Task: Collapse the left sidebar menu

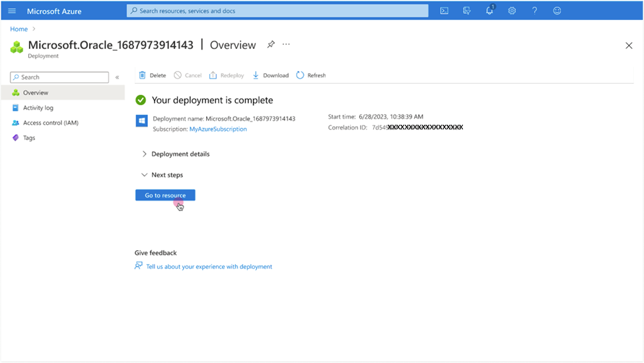Action: click(117, 77)
